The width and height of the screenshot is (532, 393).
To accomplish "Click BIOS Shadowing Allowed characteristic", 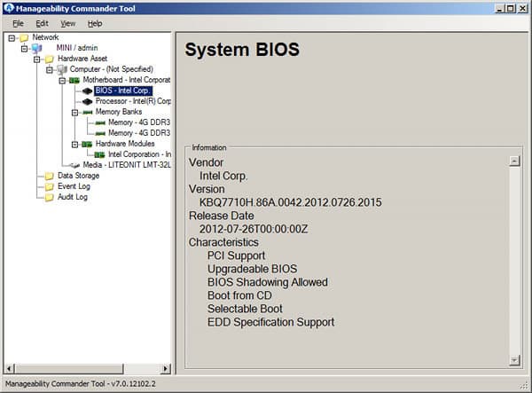I will tap(268, 282).
